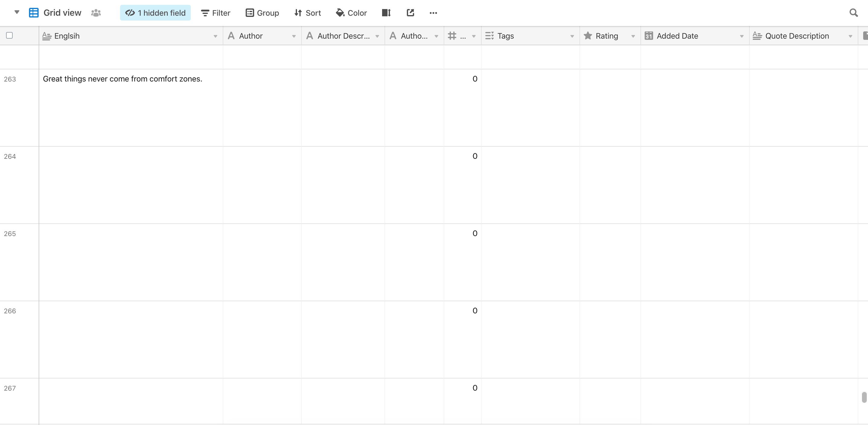
Task: Click the Englsih long-text field icon
Action: click(47, 36)
